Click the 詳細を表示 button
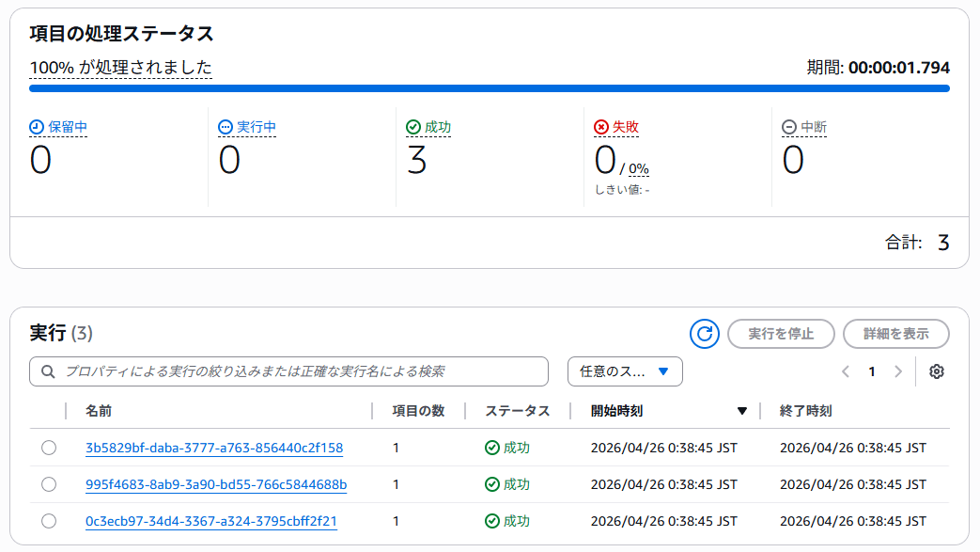The height and width of the screenshot is (552, 980). coord(896,334)
